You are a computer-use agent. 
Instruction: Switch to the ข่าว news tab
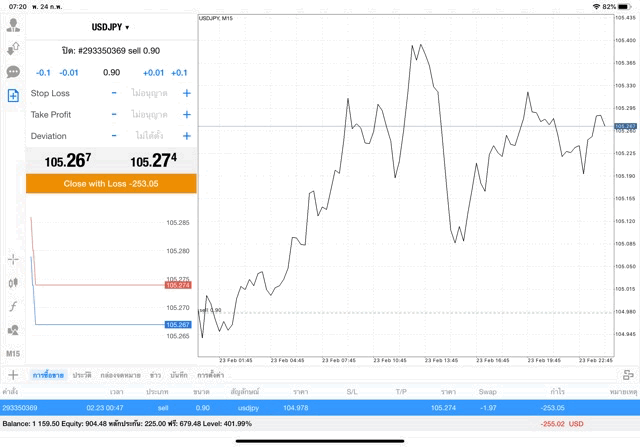(x=156, y=374)
